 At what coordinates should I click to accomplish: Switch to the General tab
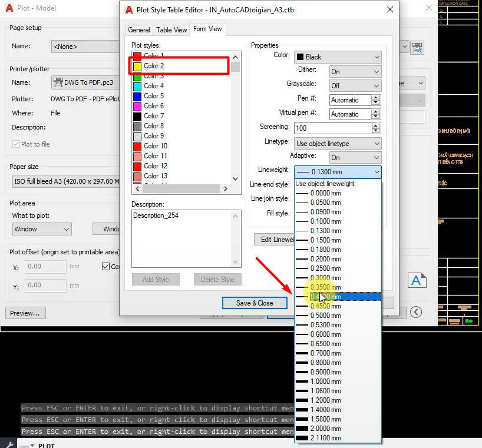139,29
